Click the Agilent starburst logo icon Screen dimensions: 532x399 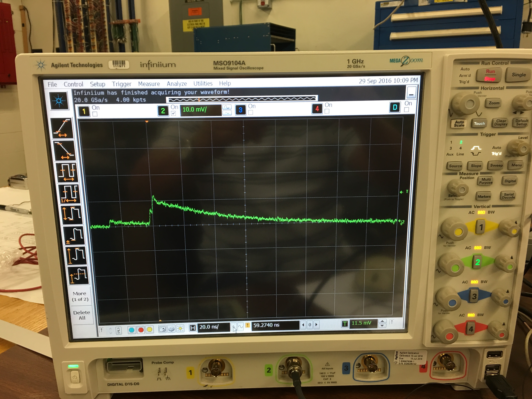tap(59, 101)
